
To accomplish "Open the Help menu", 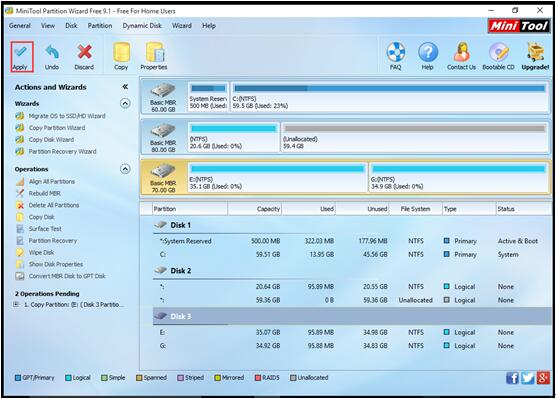I will [x=209, y=26].
